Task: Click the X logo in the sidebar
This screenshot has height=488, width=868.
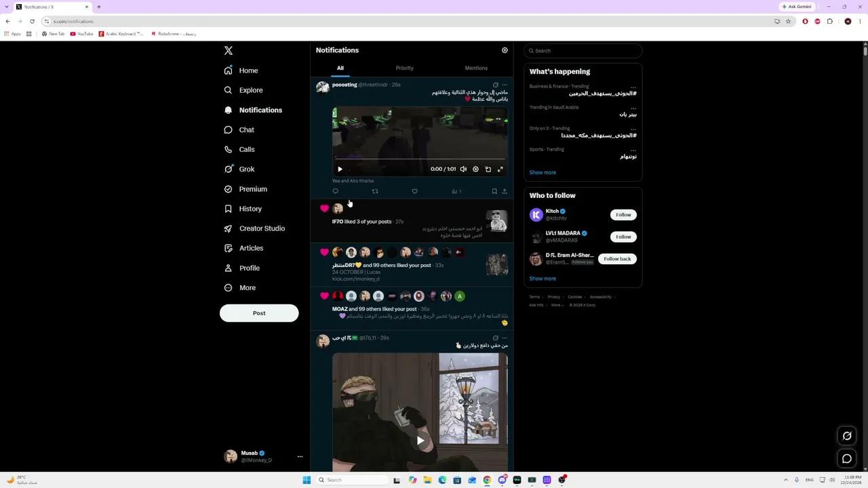Action: [x=229, y=51]
